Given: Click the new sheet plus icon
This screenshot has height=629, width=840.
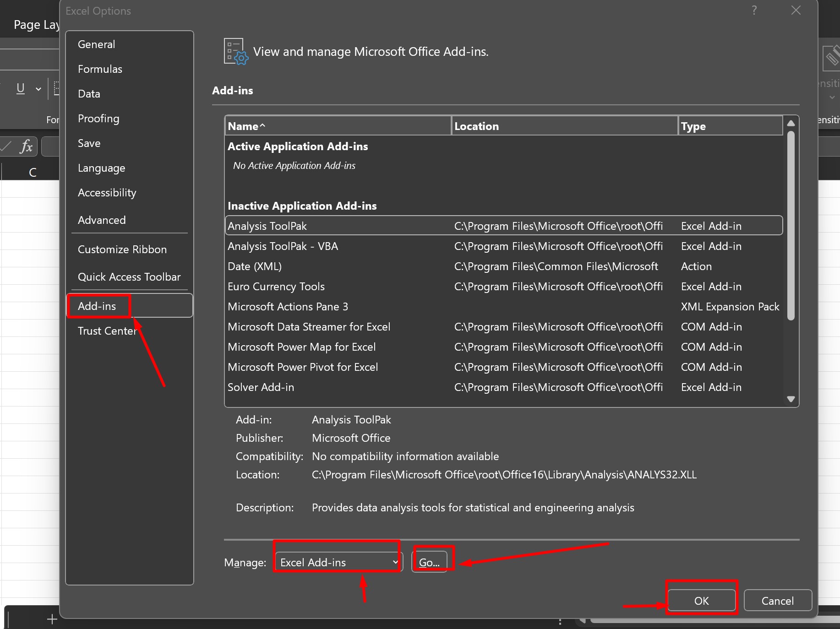Looking at the screenshot, I should 52,619.
